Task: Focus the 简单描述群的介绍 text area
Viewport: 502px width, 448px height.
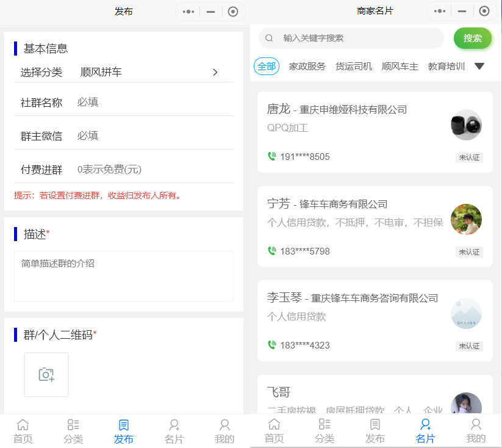Action: pyautogui.click(x=124, y=276)
